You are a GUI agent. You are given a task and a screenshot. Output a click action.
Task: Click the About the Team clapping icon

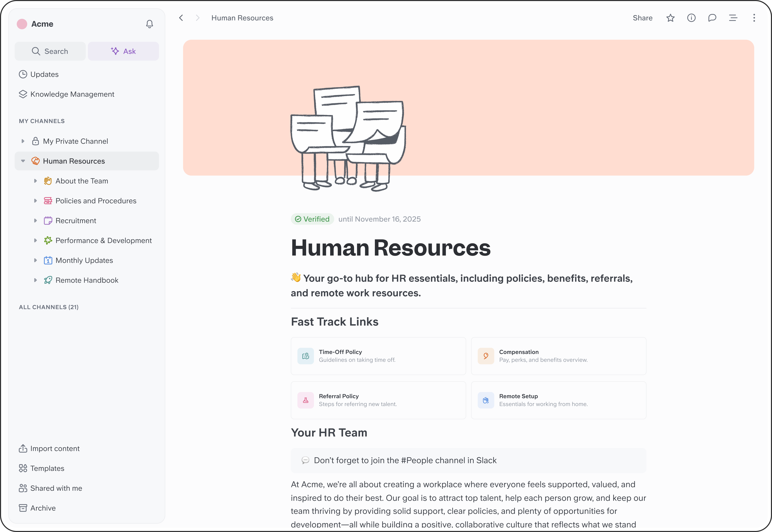[48, 181]
